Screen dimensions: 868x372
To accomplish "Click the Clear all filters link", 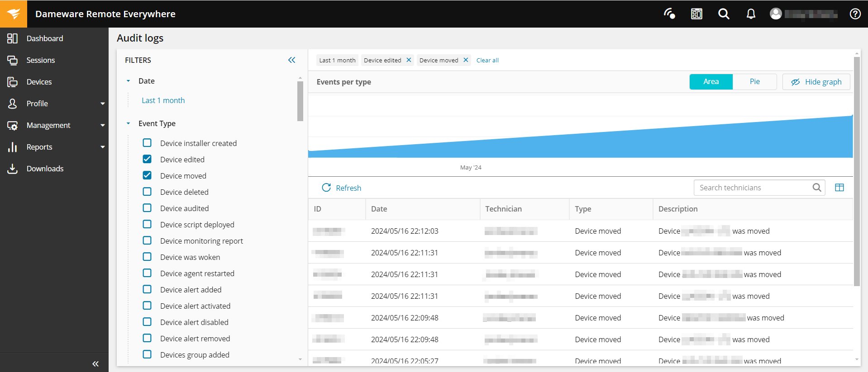I will [x=487, y=60].
